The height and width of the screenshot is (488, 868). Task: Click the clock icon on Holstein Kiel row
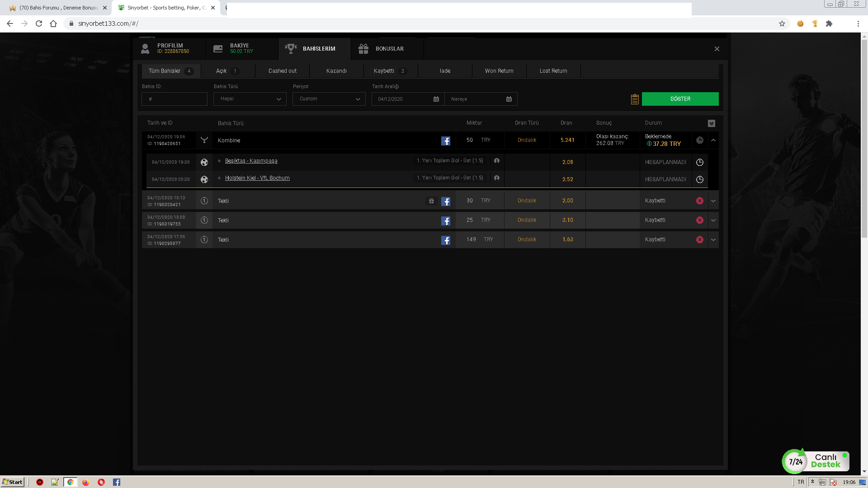[699, 179]
